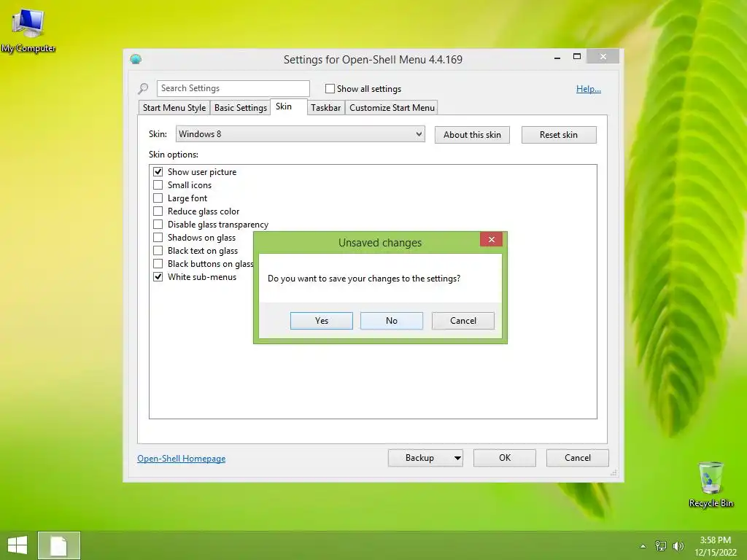Image resolution: width=747 pixels, height=560 pixels.
Task: Close the Unsaved changes dialog with the red X
Action: click(491, 239)
